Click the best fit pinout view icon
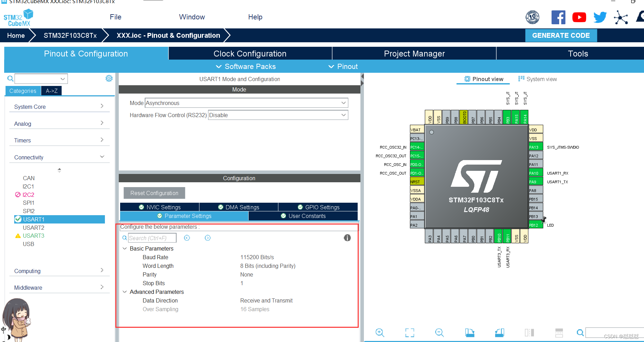 click(410, 333)
